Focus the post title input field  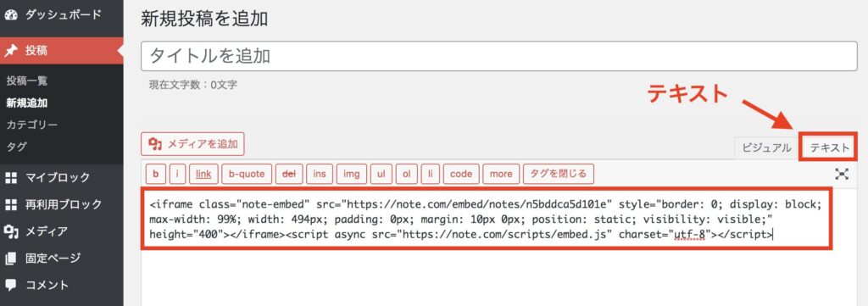pyautogui.click(x=498, y=56)
